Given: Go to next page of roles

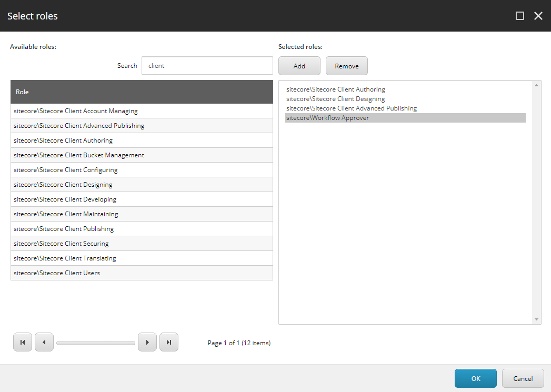Looking at the screenshot, I should point(147,342).
